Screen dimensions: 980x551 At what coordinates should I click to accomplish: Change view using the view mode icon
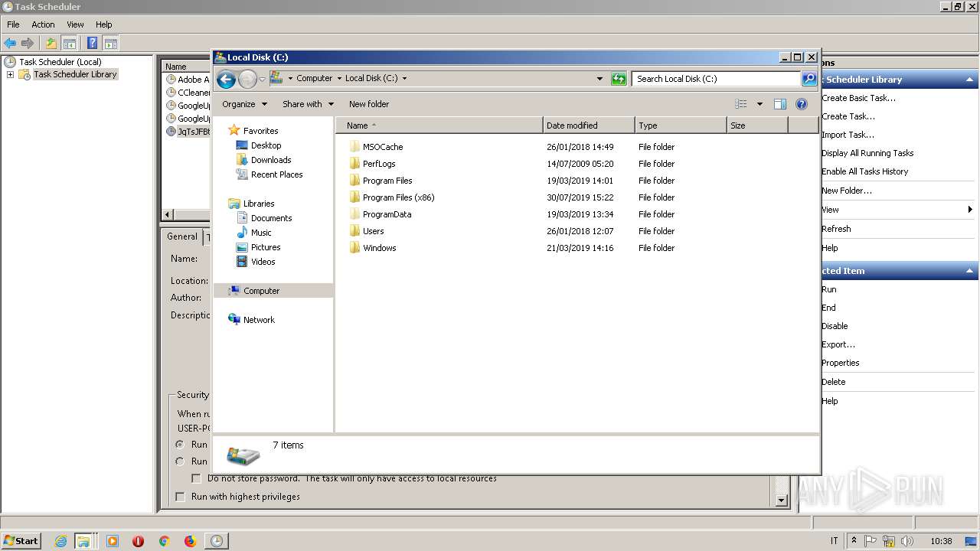[741, 104]
